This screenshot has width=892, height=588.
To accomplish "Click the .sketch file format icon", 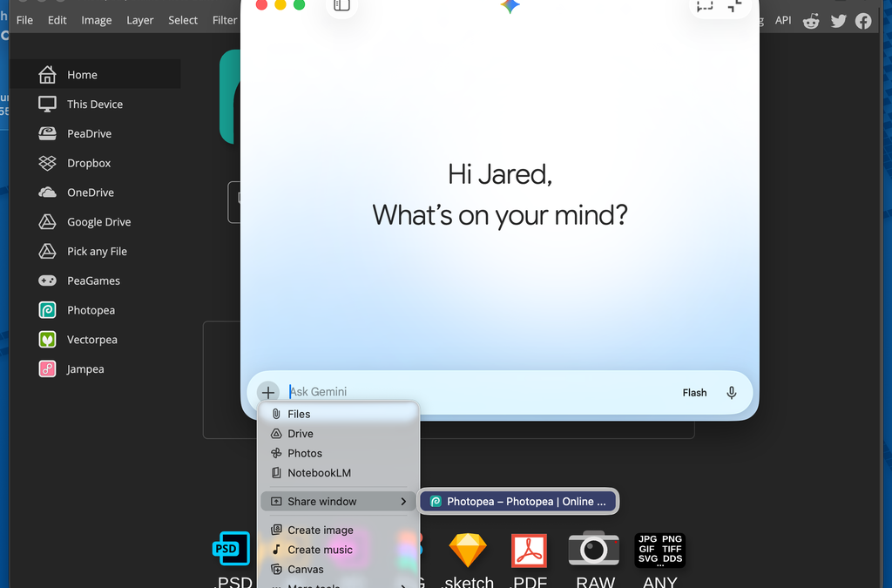I will click(468, 550).
